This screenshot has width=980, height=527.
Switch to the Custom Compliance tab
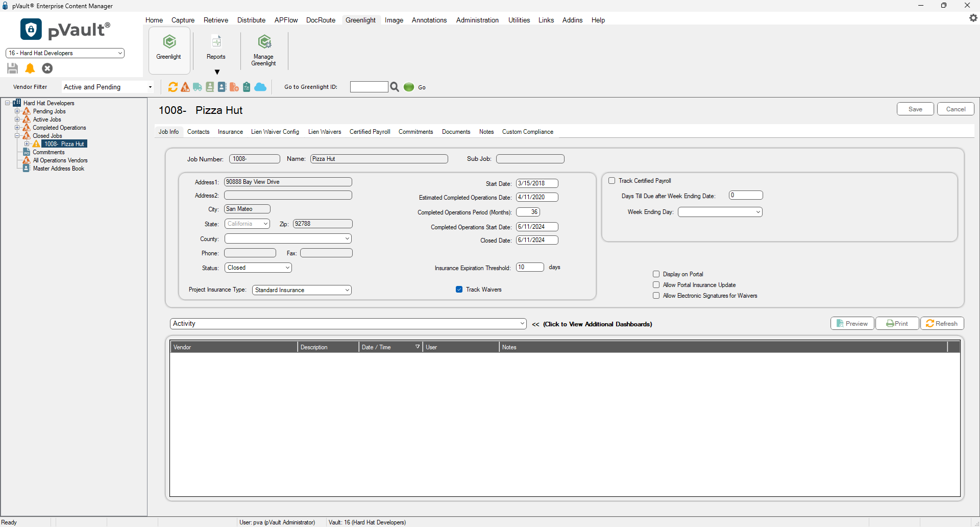coord(528,132)
